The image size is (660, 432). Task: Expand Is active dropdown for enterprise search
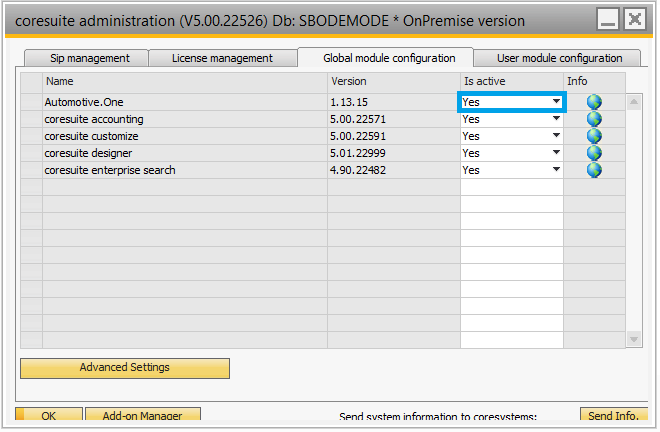point(555,170)
